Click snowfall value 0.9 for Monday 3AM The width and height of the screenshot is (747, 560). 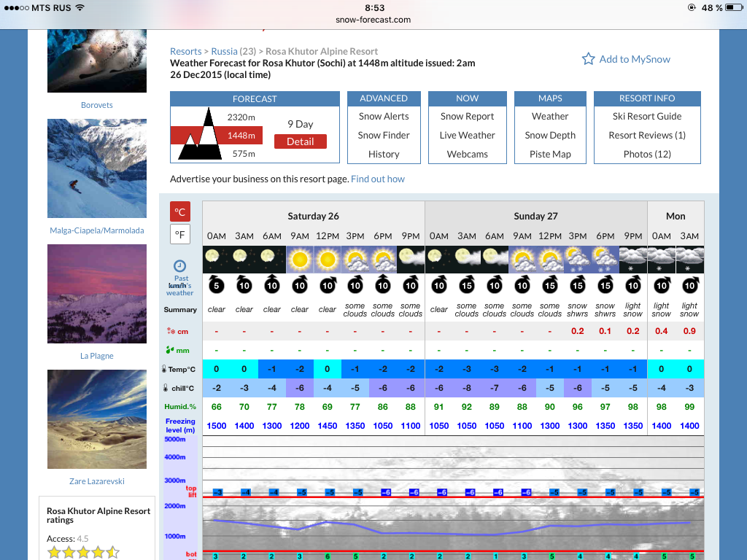(x=689, y=331)
